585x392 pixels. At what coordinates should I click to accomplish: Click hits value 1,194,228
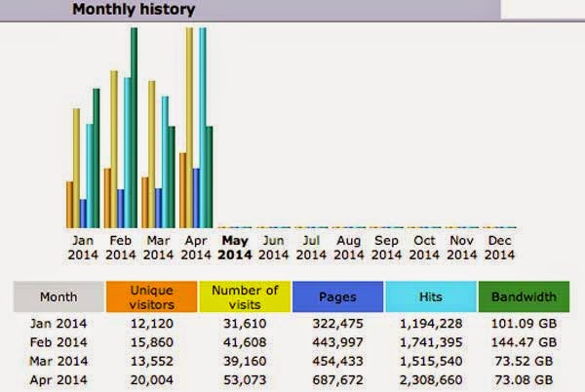[x=431, y=324]
